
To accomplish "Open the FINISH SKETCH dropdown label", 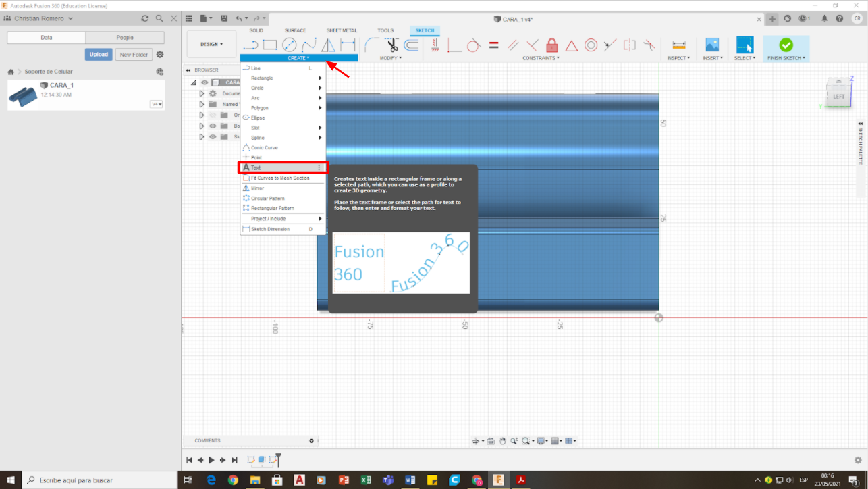I will (x=786, y=58).
